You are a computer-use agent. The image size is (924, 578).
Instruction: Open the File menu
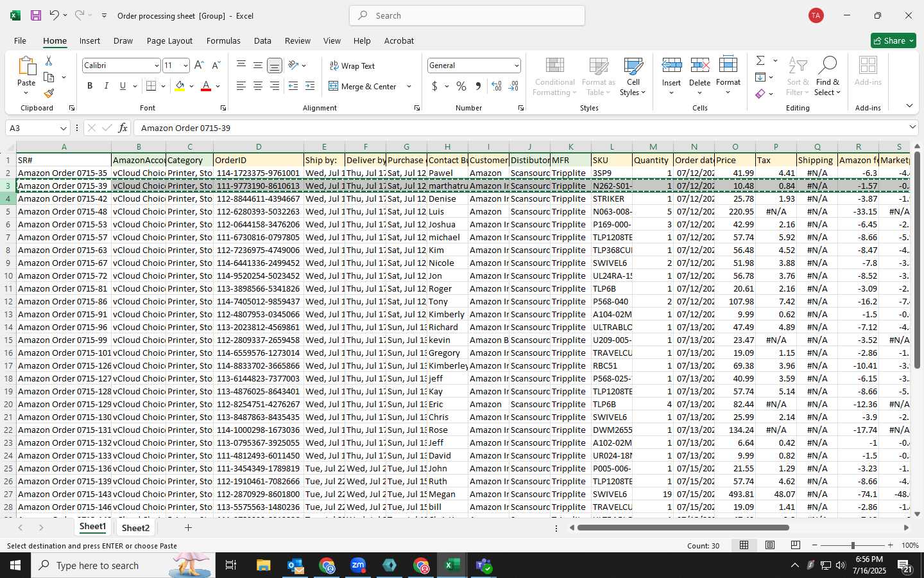point(21,40)
